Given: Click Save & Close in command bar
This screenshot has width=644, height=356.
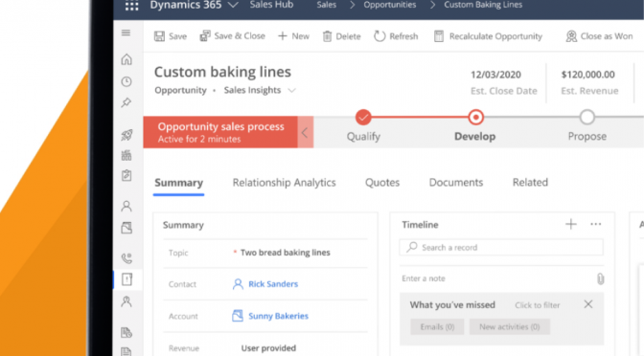Looking at the screenshot, I should click(233, 36).
